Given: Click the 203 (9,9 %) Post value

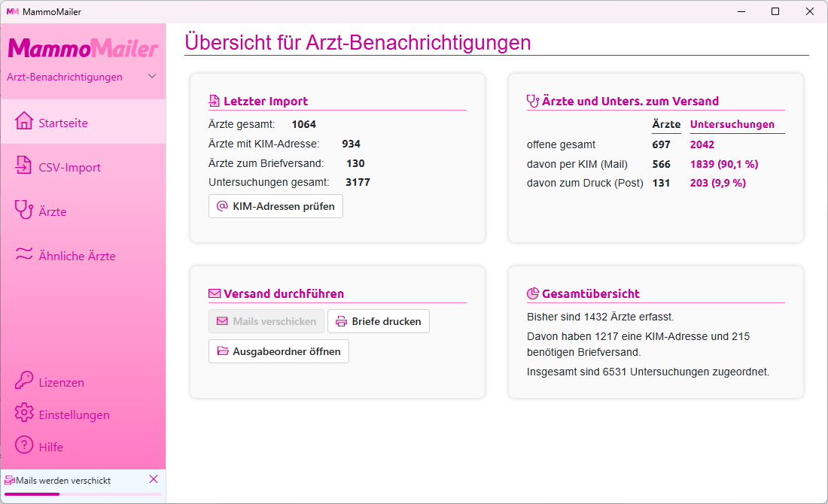Looking at the screenshot, I should click(718, 183).
